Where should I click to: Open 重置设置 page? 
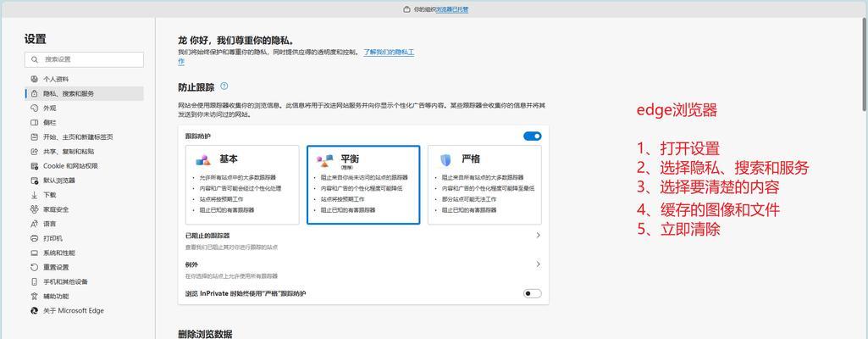tap(85, 267)
